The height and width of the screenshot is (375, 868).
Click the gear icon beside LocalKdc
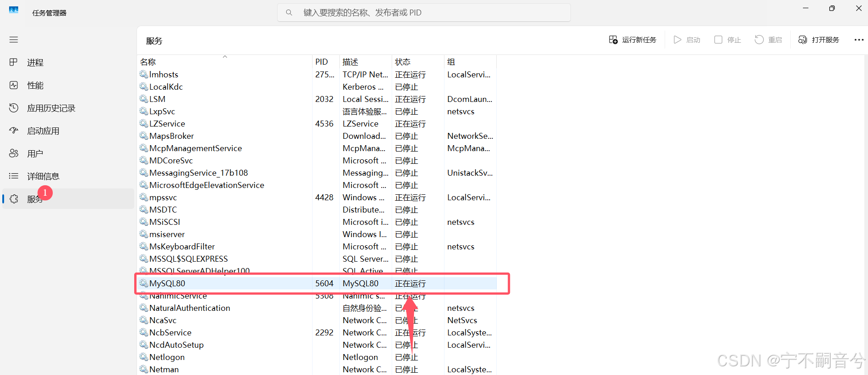tap(144, 86)
